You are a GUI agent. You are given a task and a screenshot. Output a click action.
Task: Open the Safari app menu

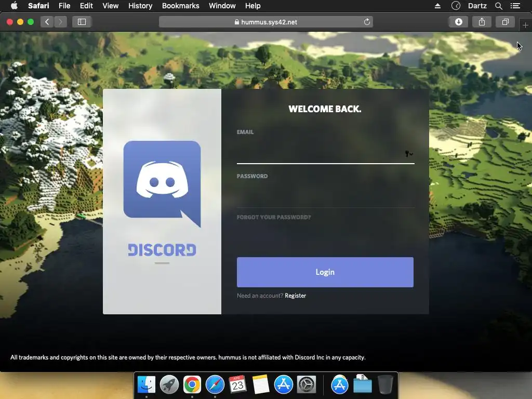click(x=38, y=6)
